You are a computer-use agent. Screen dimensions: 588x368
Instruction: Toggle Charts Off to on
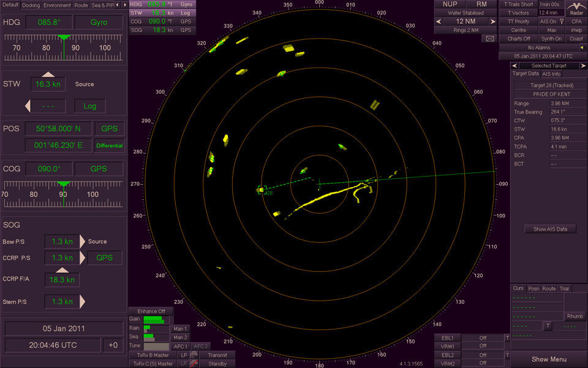[x=519, y=38]
